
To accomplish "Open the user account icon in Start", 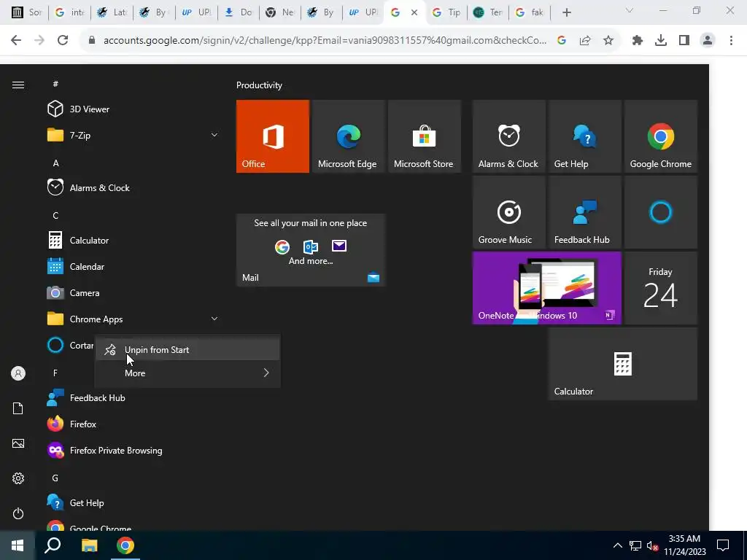I will [x=18, y=373].
